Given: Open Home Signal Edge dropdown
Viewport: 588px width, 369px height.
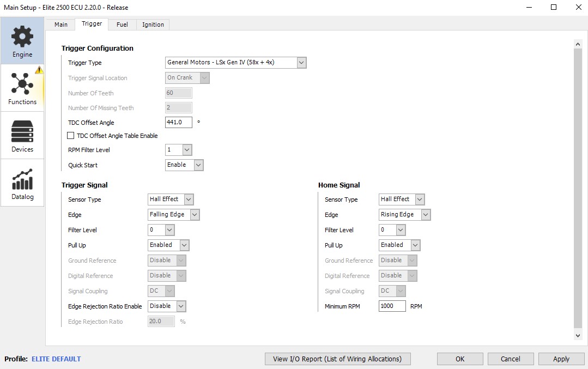Looking at the screenshot, I should [x=405, y=215].
